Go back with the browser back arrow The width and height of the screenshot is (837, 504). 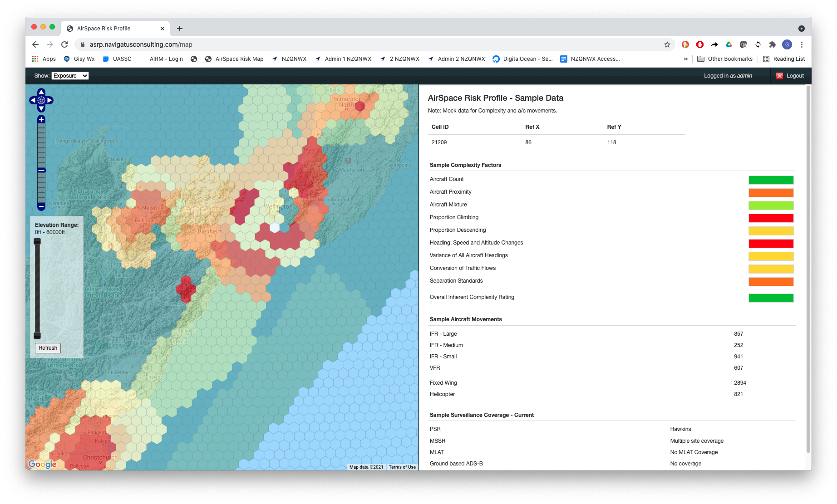pos(35,44)
